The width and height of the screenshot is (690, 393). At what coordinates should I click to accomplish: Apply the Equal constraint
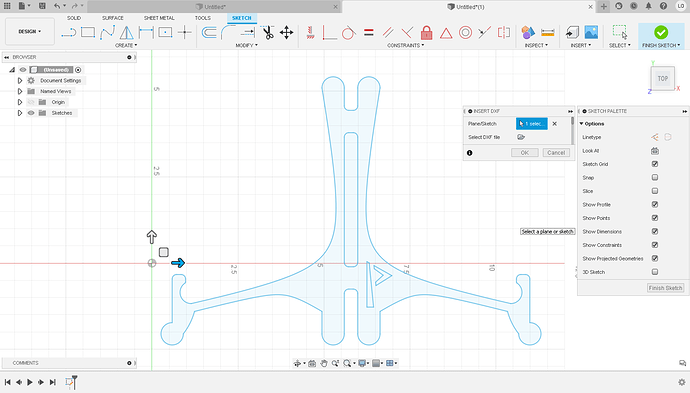[369, 33]
